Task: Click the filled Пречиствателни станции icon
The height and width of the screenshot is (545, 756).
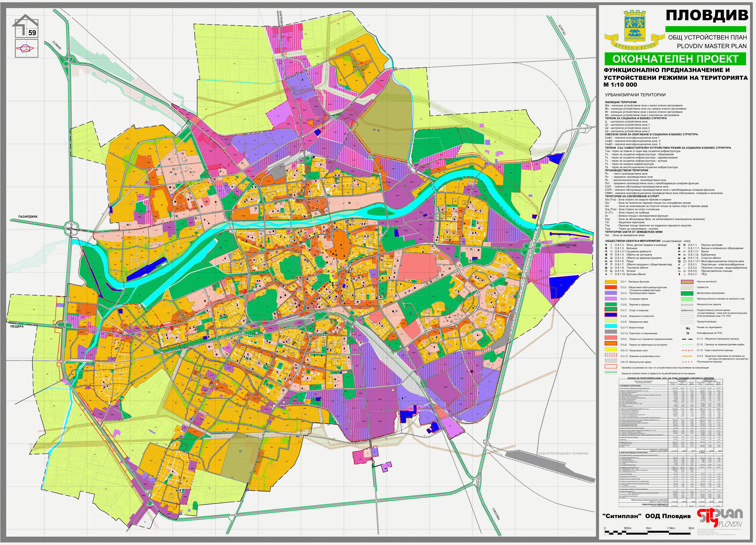Action: [x=679, y=271]
